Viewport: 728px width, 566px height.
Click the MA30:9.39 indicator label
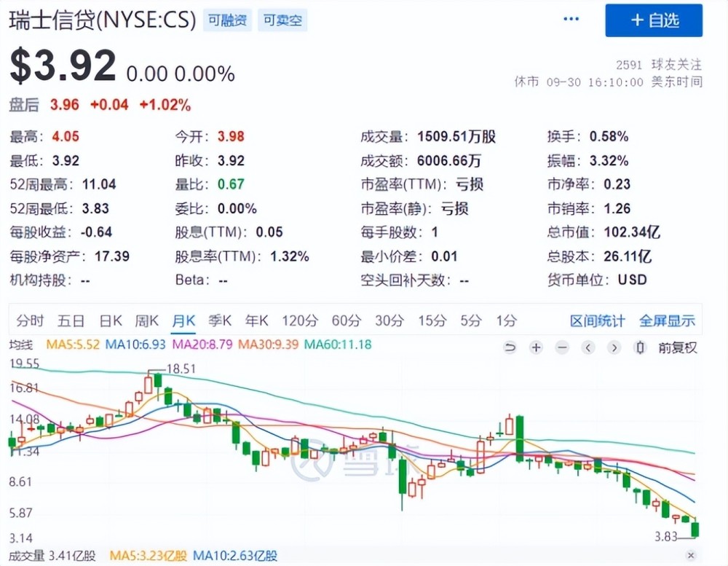coord(269,345)
